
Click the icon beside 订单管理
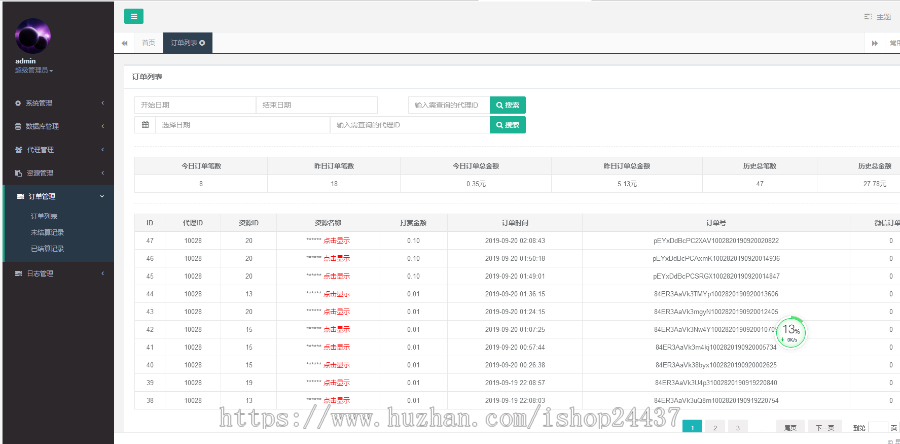point(20,196)
